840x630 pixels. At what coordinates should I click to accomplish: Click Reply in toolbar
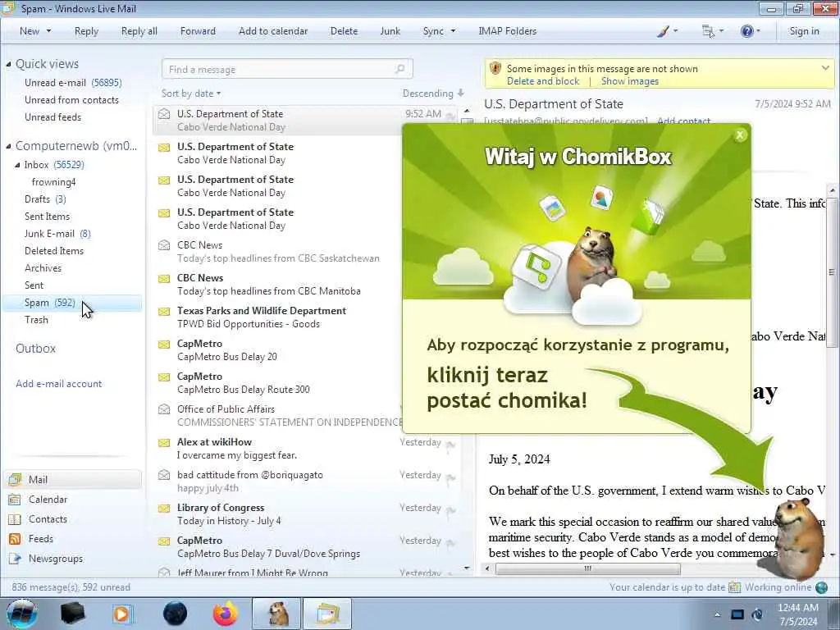tap(86, 31)
